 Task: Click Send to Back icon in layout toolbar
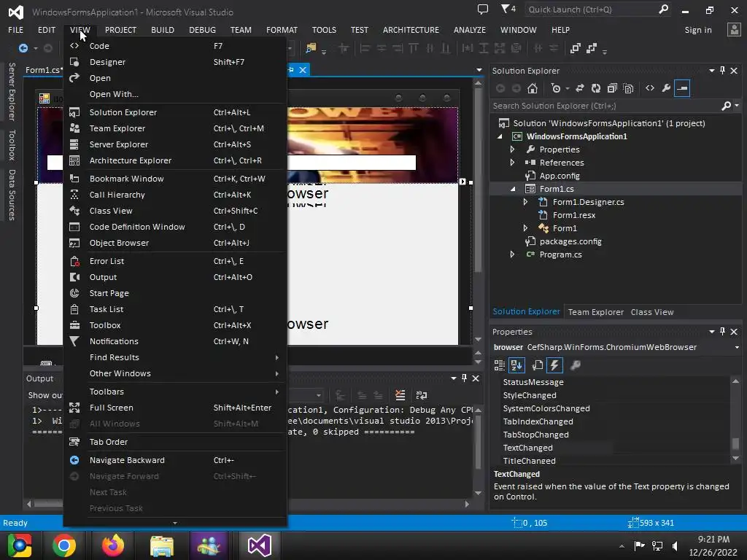[x=592, y=48]
